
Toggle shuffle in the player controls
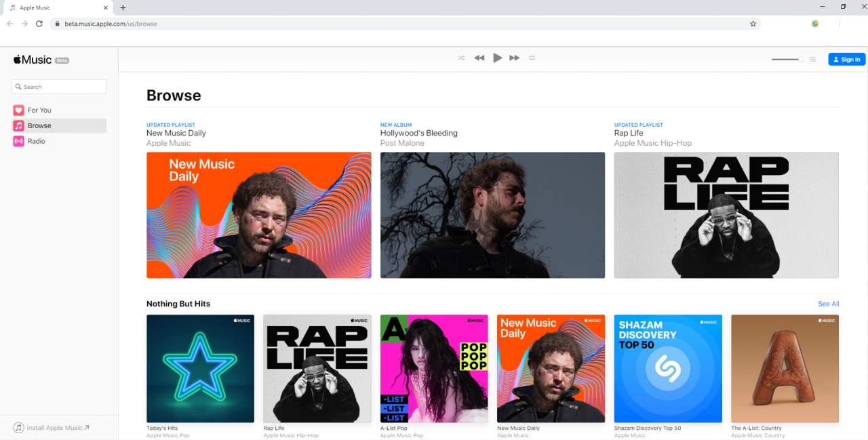point(461,58)
